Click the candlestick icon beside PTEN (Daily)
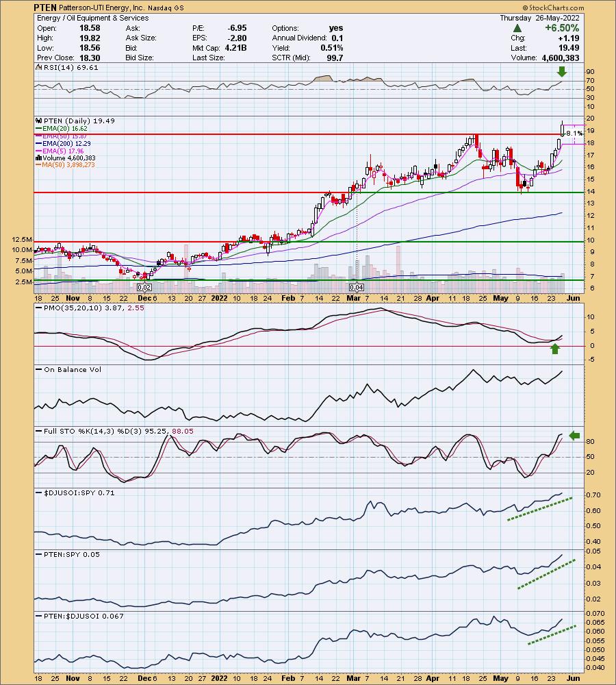 (38, 121)
